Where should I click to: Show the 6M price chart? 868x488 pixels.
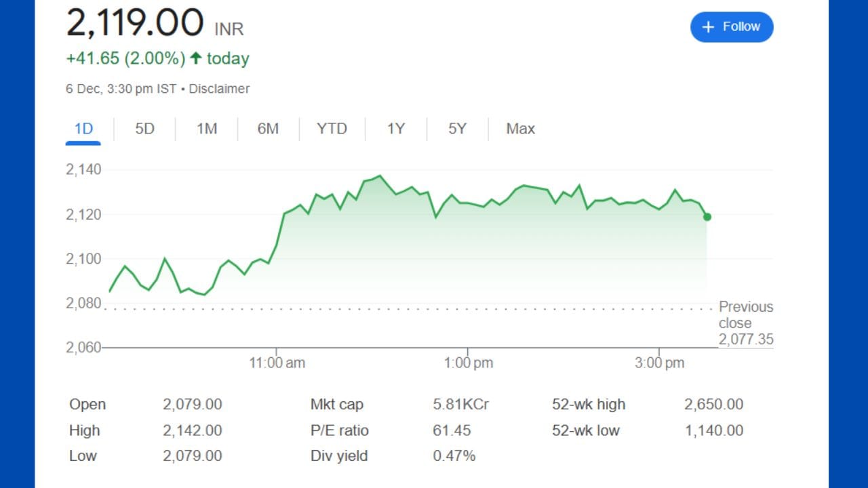(x=268, y=129)
